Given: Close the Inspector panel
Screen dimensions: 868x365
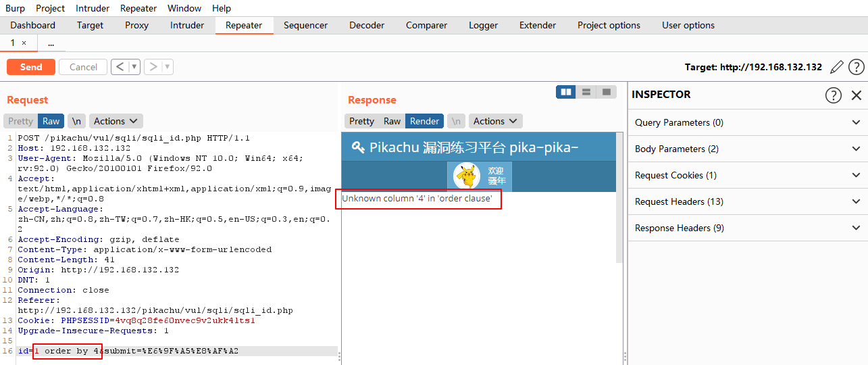Looking at the screenshot, I should [857, 95].
